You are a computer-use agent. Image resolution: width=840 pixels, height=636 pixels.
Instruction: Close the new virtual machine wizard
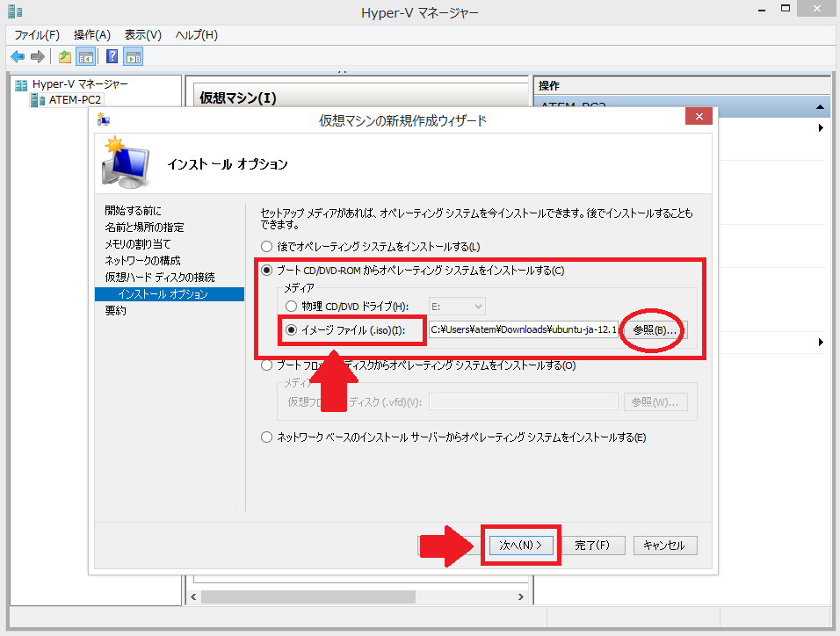pyautogui.click(x=699, y=116)
